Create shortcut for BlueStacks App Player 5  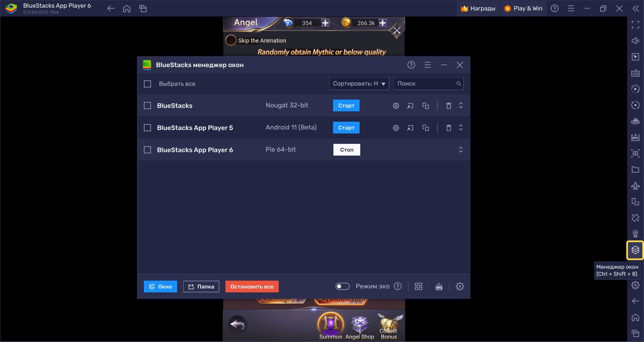410,128
